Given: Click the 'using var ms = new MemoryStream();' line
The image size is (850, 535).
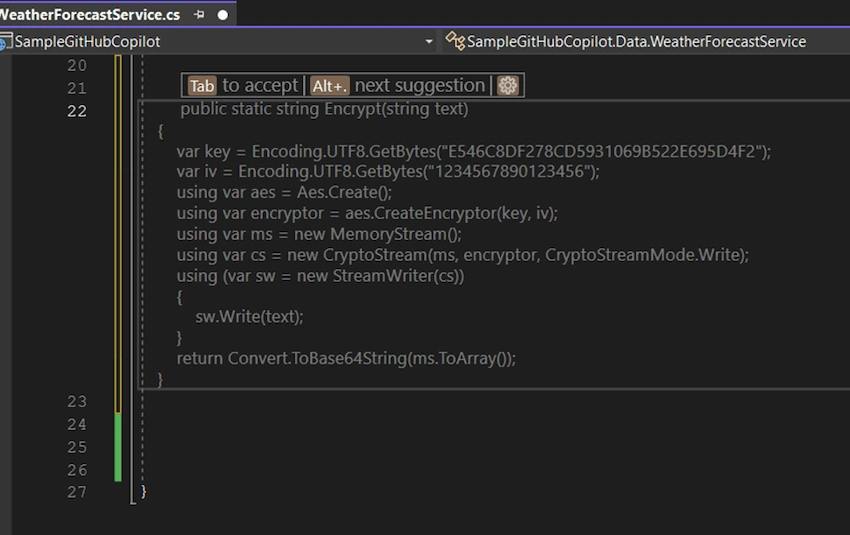Looking at the screenshot, I should [319, 235].
